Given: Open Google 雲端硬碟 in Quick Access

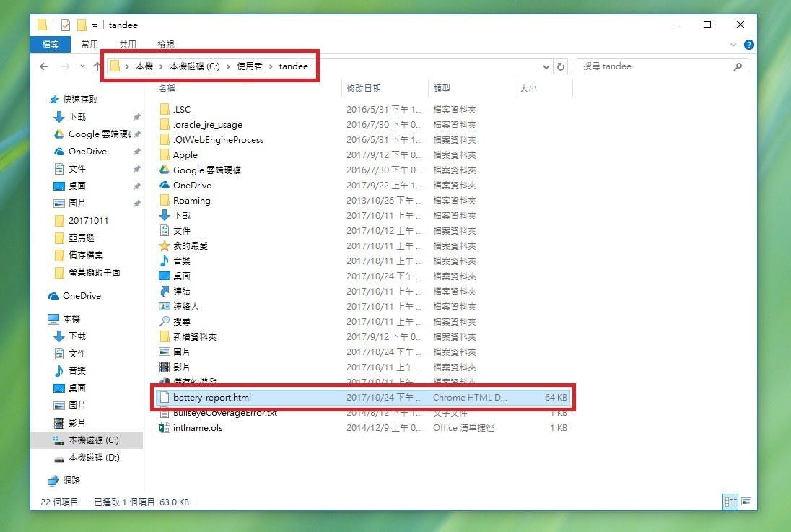Looking at the screenshot, I should point(100,134).
